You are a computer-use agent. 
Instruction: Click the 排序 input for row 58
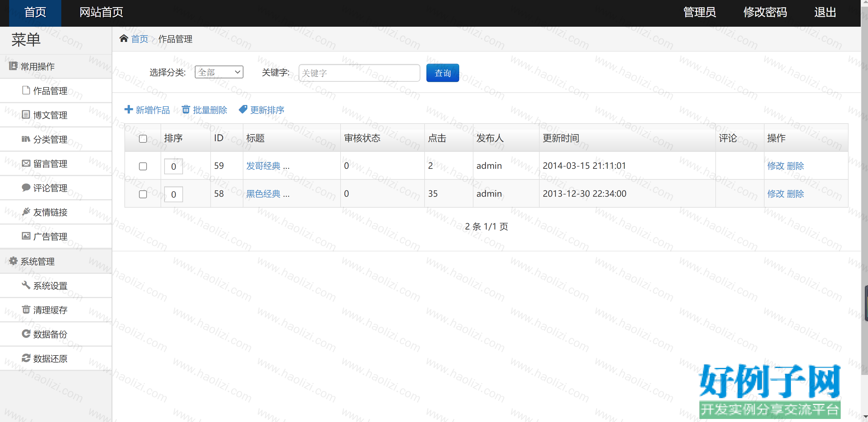(x=174, y=194)
